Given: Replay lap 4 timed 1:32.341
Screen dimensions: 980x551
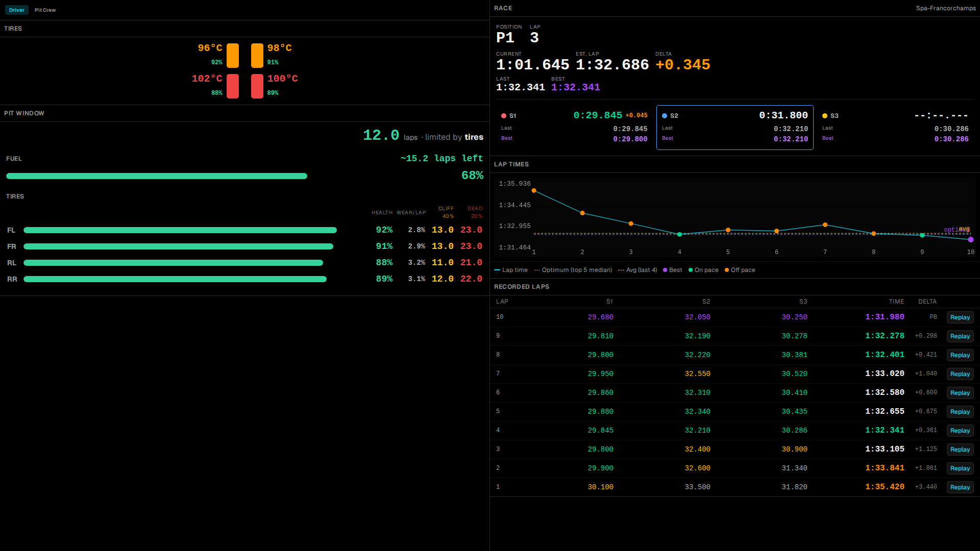Looking at the screenshot, I should [960, 431].
